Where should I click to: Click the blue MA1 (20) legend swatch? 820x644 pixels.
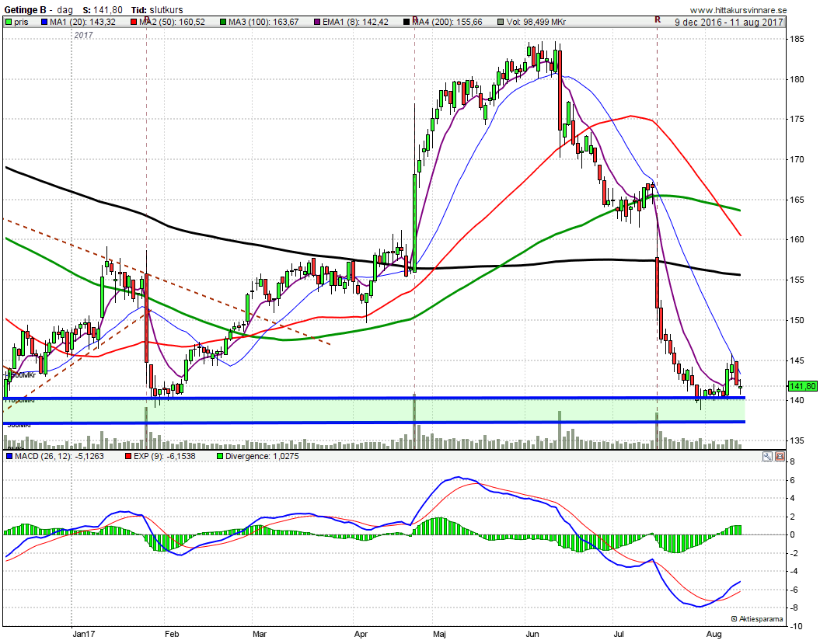(44, 22)
